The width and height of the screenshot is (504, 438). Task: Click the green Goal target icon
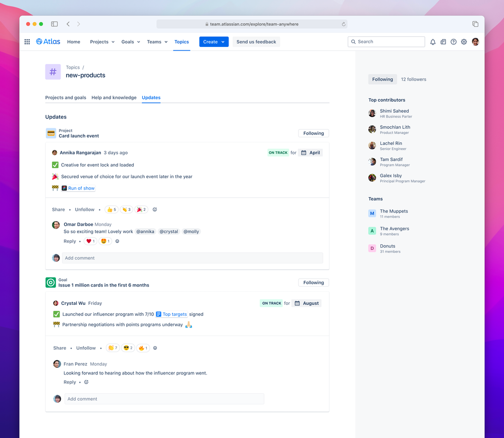(x=51, y=283)
